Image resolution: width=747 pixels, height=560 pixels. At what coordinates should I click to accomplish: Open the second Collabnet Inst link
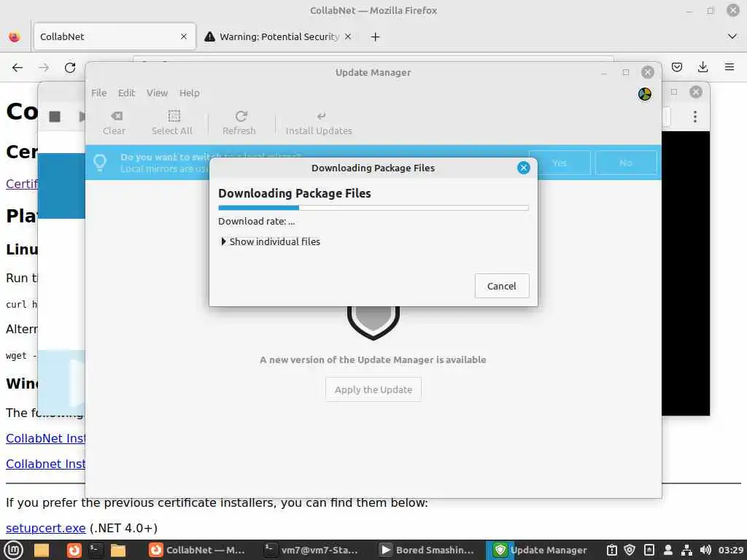click(x=46, y=464)
